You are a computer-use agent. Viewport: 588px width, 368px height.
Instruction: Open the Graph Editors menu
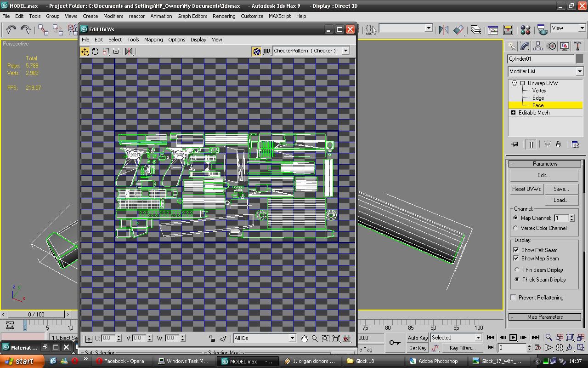coord(192,16)
